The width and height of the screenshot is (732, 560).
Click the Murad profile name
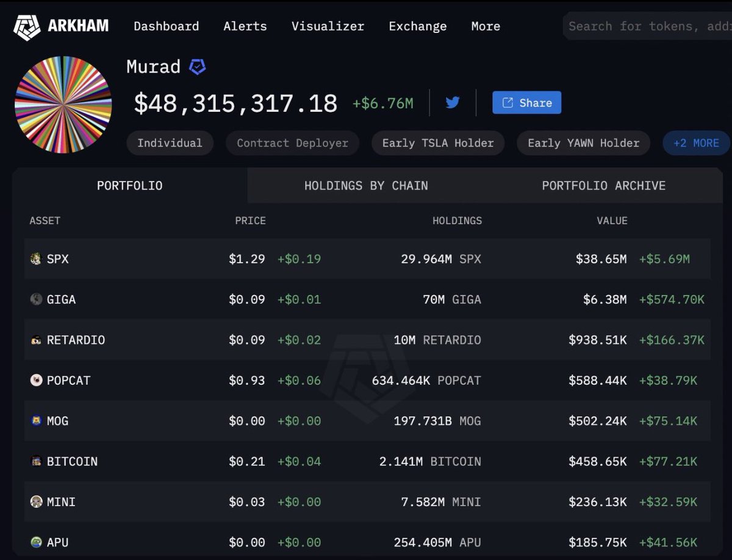[x=154, y=66]
